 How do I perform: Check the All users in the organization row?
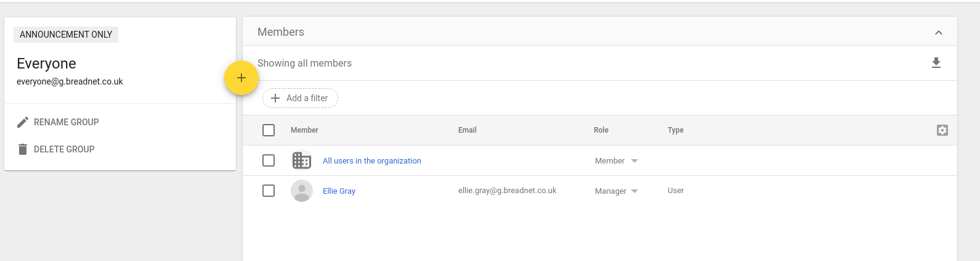[x=269, y=160]
